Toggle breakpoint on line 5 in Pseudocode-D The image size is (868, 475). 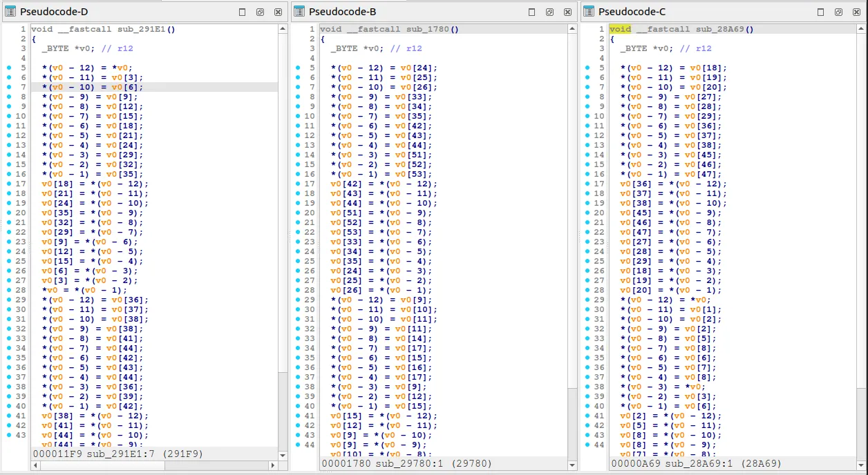coord(9,68)
